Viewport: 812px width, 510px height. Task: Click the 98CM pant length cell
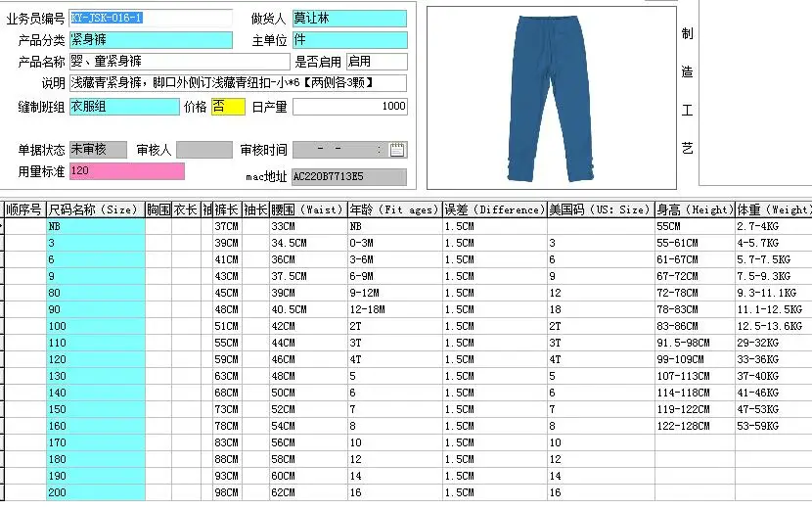[227, 492]
